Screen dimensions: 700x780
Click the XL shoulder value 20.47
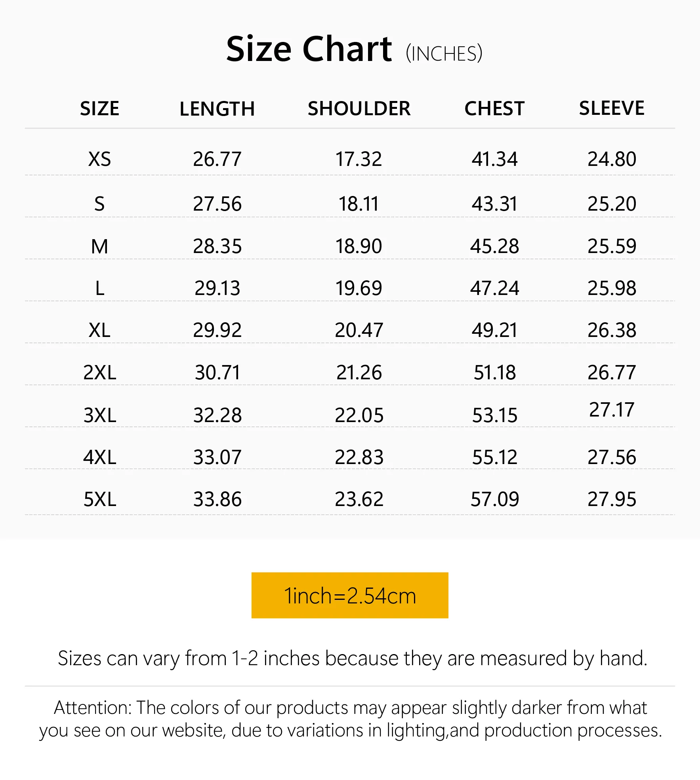pyautogui.click(x=359, y=330)
